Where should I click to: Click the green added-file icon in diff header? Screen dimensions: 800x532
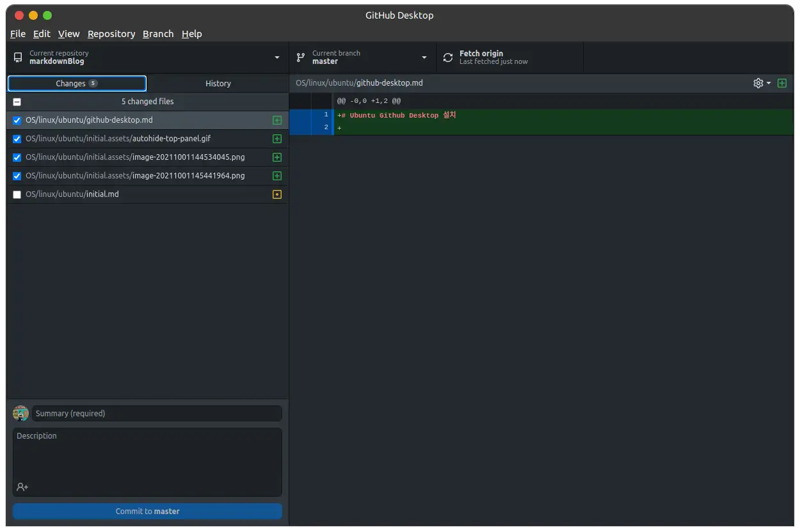[782, 83]
